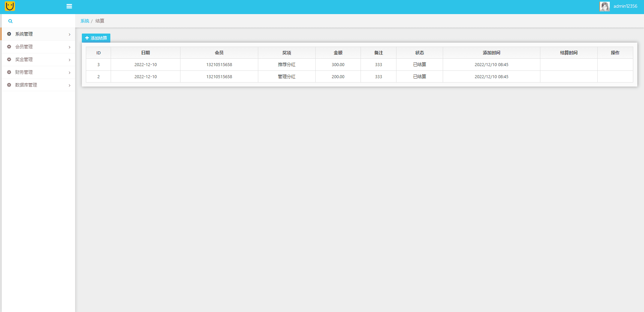Click the admin user avatar image
The height and width of the screenshot is (312, 644).
pyautogui.click(x=604, y=6)
